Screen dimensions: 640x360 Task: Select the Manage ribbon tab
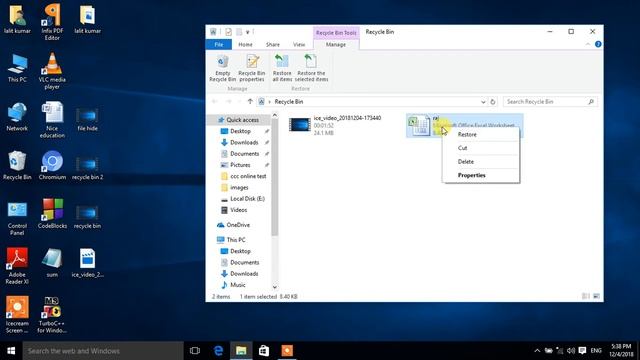coord(336,44)
